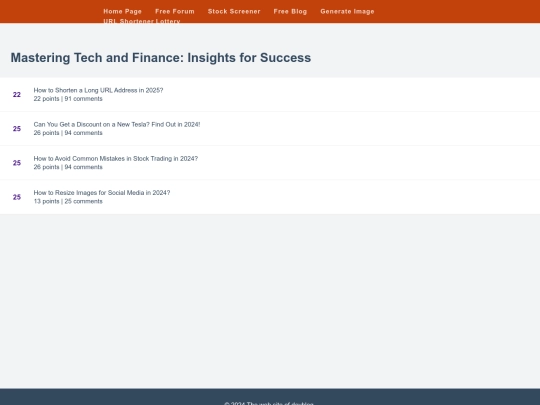Open the Home Page nav link
This screenshot has width=540, height=405.
click(x=122, y=11)
